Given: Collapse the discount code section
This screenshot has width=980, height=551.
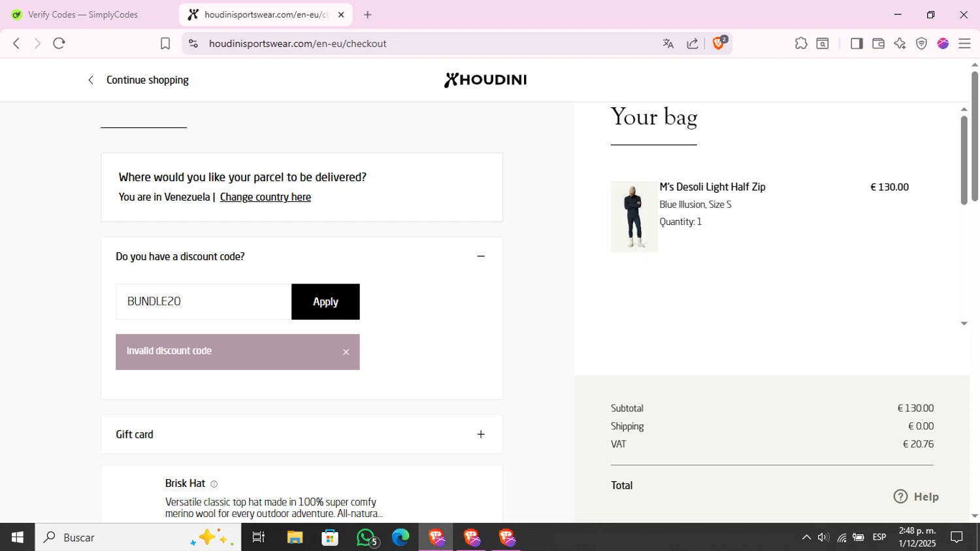Looking at the screenshot, I should 481,256.
